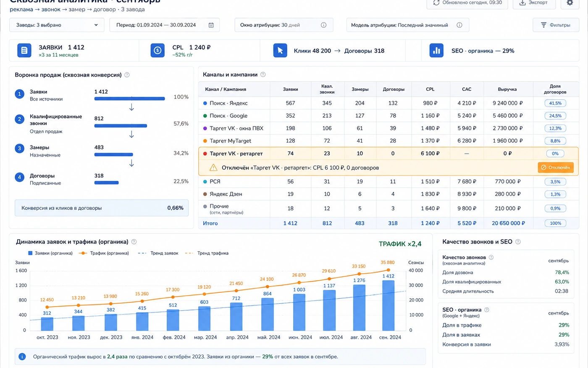Viewport: 588px width, 368px height.
Task: Toggle "Тренд заявок" line in chart legend
Action: (158, 253)
